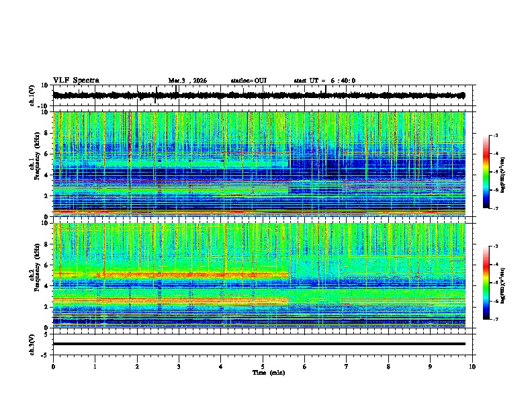This screenshot has width=532, height=411.
Task: Click inside the ch.2 spectrogram panel
Action: 259,275
